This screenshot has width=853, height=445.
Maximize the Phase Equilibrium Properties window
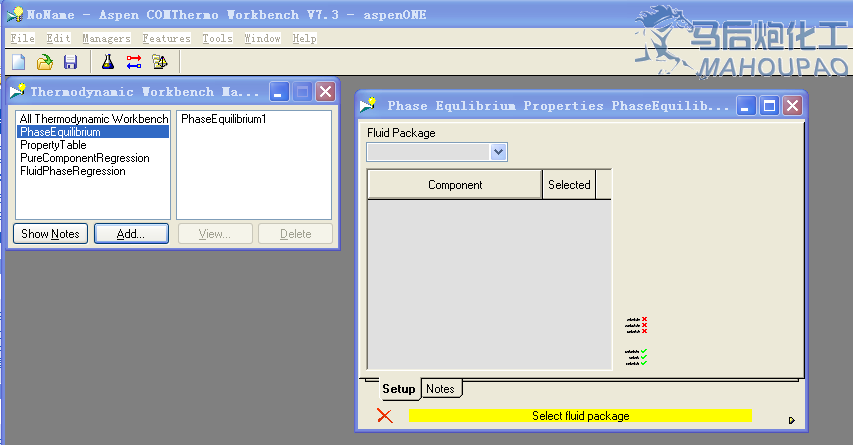click(769, 106)
